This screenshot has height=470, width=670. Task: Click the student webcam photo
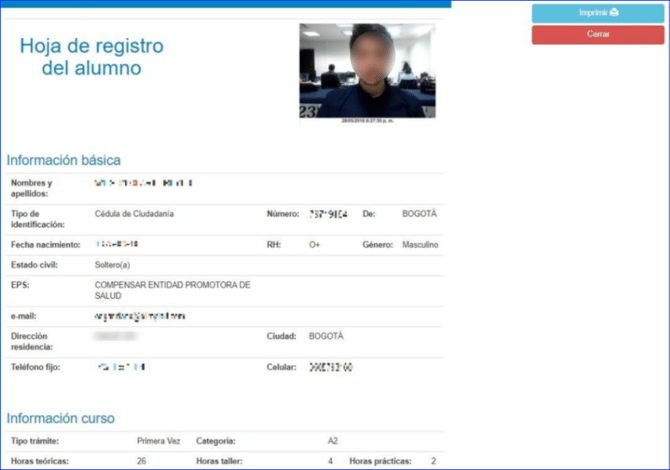(x=367, y=70)
